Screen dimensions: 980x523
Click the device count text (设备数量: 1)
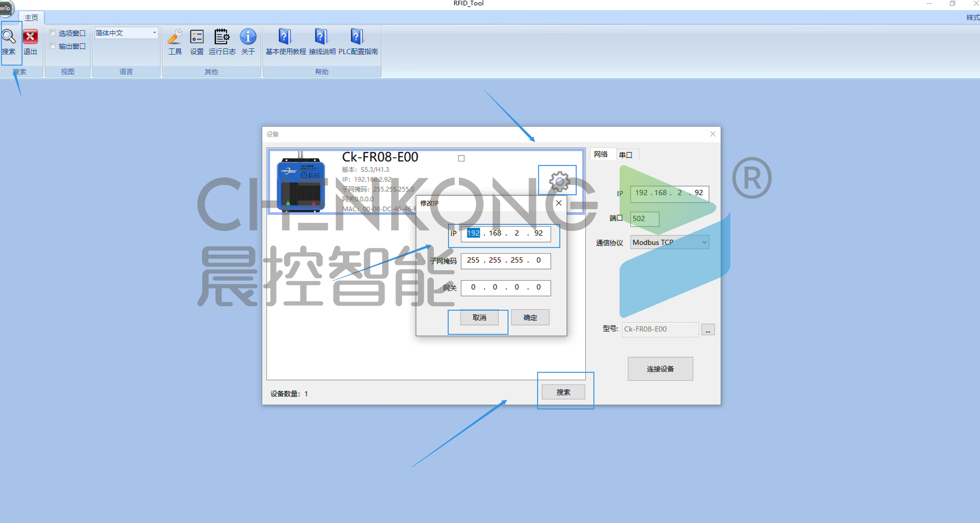coord(289,394)
